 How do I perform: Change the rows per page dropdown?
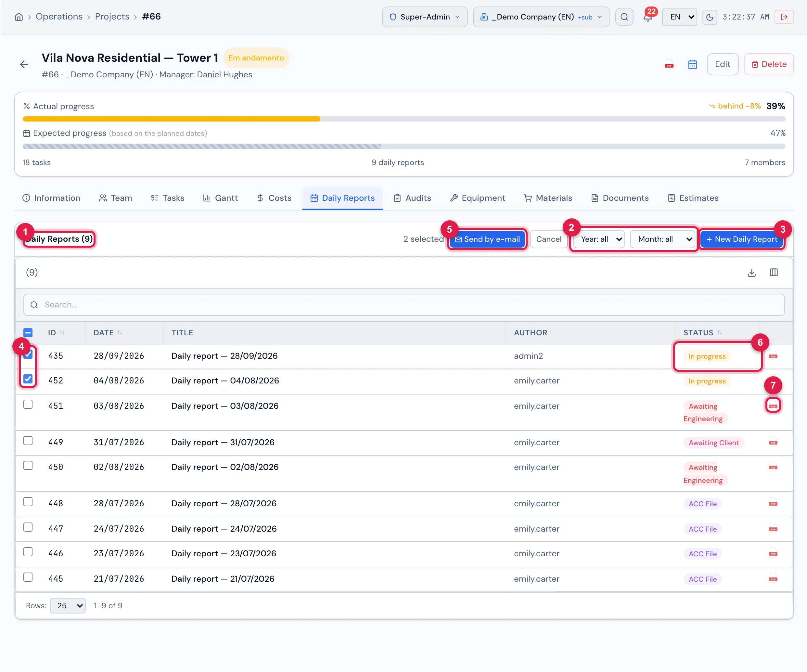pyautogui.click(x=68, y=605)
